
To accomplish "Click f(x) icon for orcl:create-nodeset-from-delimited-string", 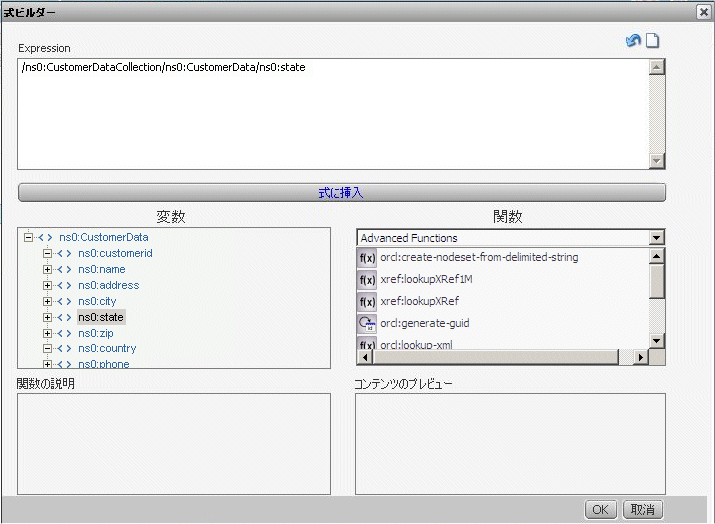I will coord(367,258).
